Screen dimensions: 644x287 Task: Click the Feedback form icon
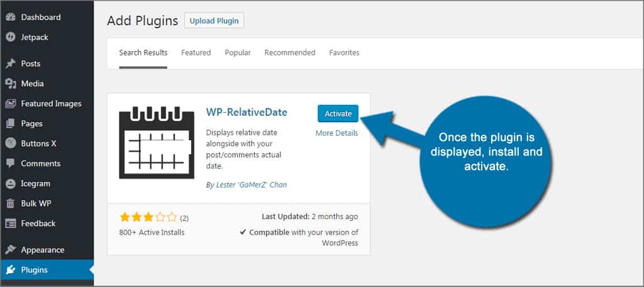pos(11,223)
